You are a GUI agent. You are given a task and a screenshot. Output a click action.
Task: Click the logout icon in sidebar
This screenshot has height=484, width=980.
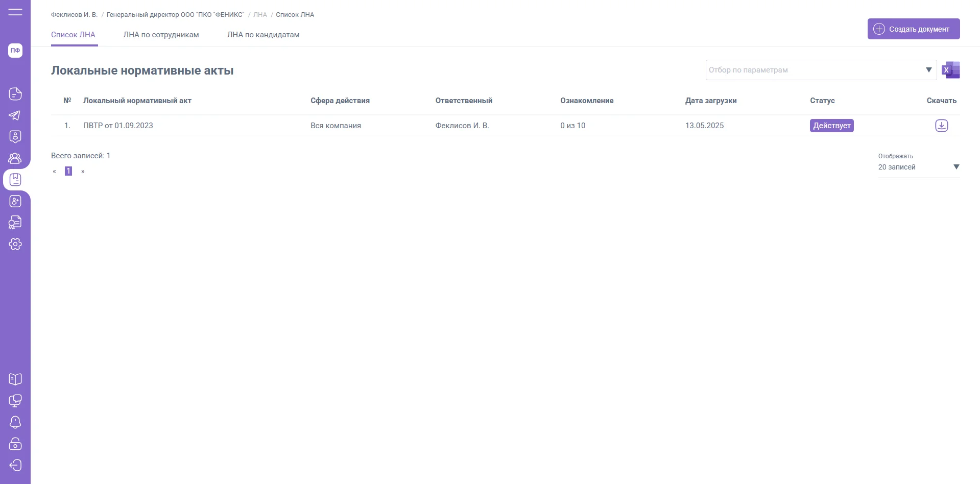tap(15, 465)
